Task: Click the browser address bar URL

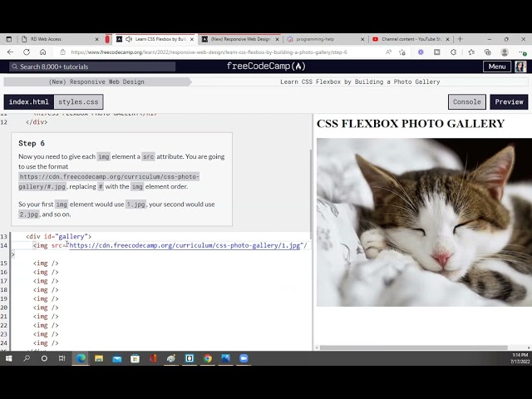Action: [x=209, y=52]
